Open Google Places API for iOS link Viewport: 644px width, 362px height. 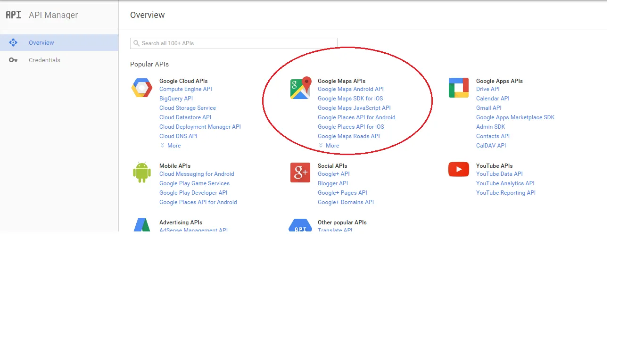coord(351,127)
